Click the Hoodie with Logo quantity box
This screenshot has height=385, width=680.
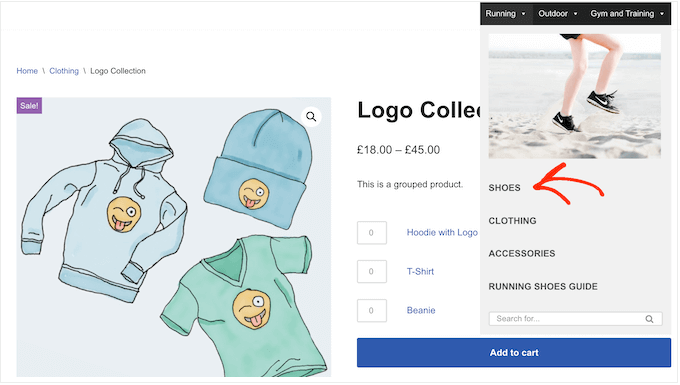372,233
